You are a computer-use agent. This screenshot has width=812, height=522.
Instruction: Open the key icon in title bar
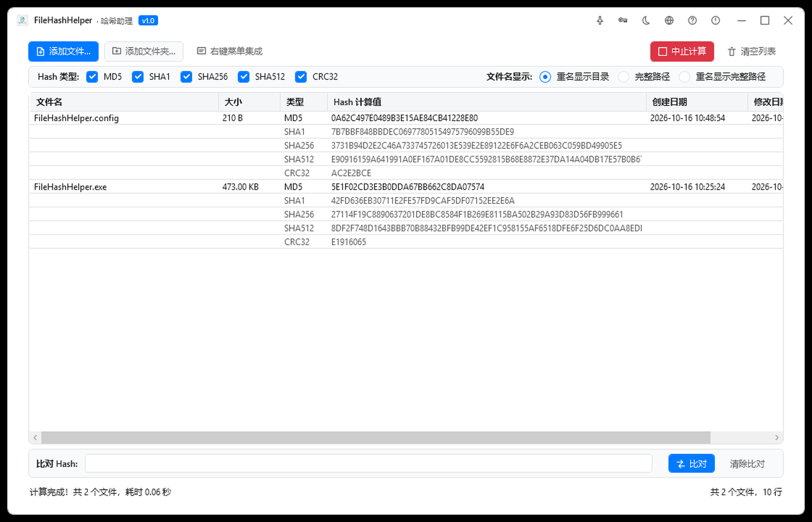click(x=623, y=20)
